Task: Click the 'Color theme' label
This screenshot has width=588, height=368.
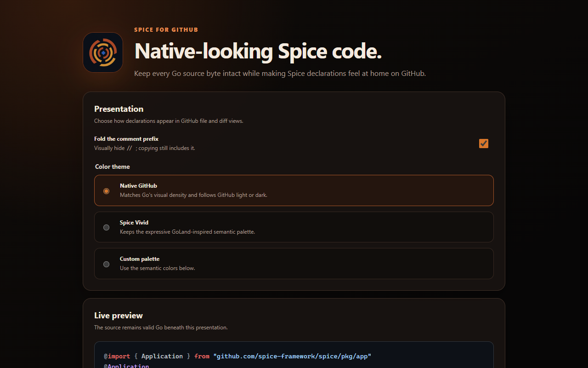Action: [113, 167]
